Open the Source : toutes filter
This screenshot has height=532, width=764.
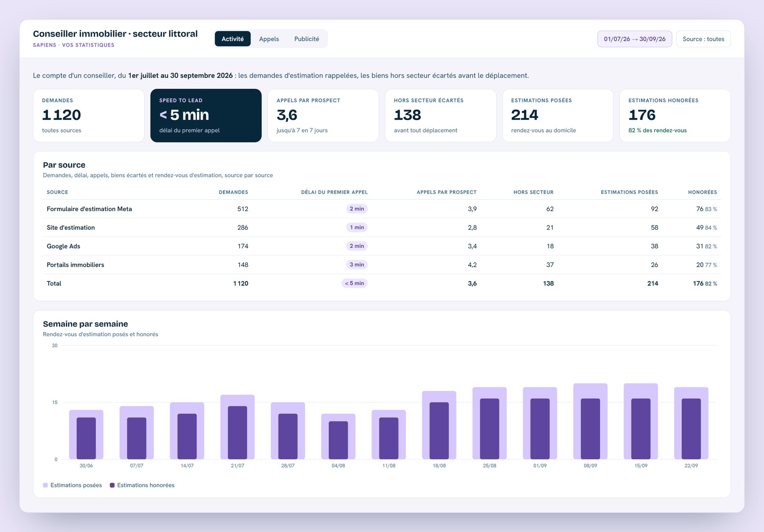coord(703,39)
